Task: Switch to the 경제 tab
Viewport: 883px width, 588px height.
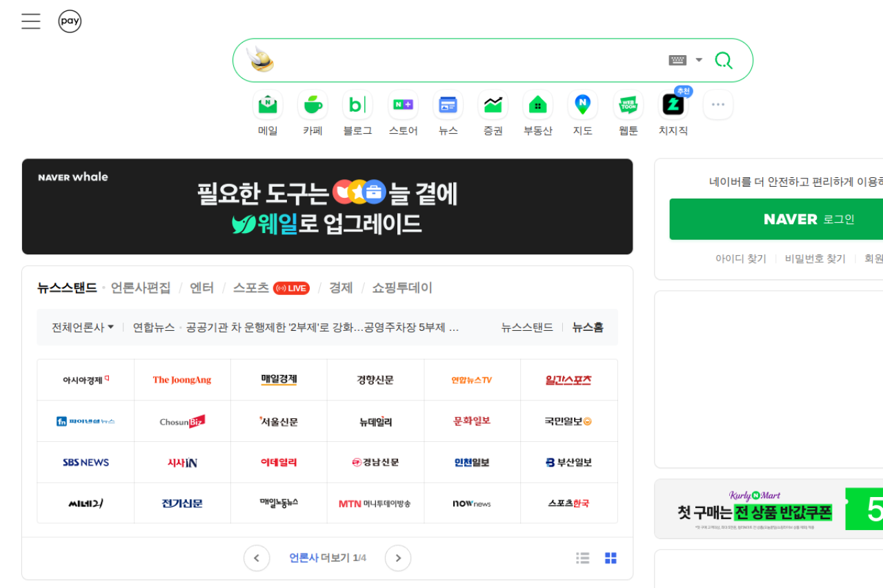Action: pos(341,288)
